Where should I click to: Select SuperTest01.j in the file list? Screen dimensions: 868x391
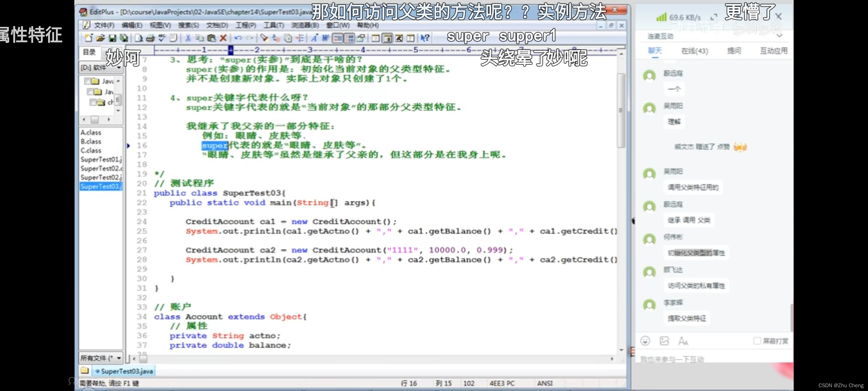click(101, 159)
